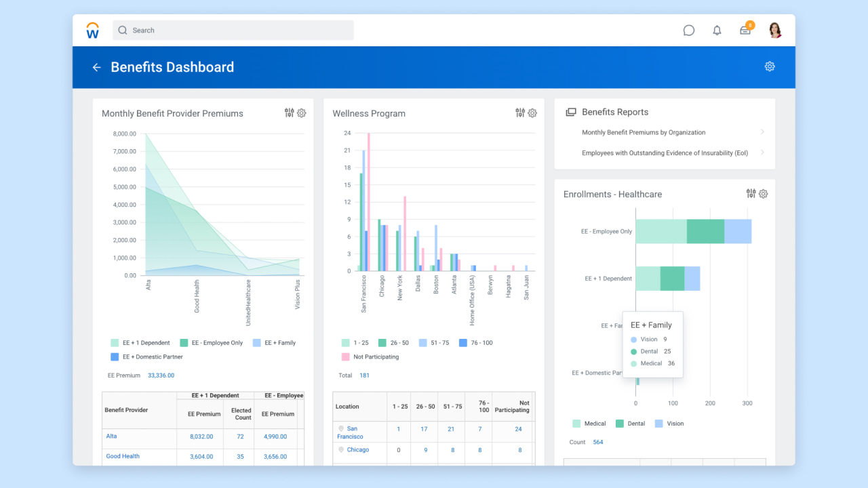The width and height of the screenshot is (868, 488).
Task: Open the notifications bell
Action: [717, 30]
